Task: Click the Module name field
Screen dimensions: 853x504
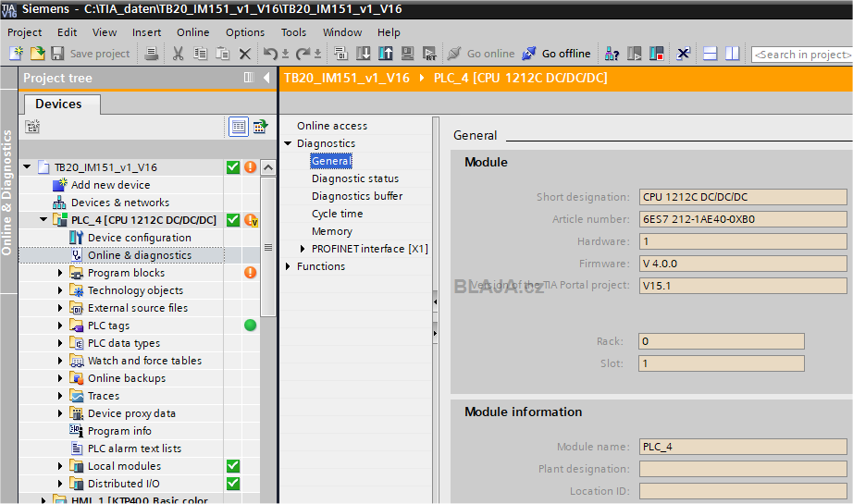Action: tap(743, 447)
